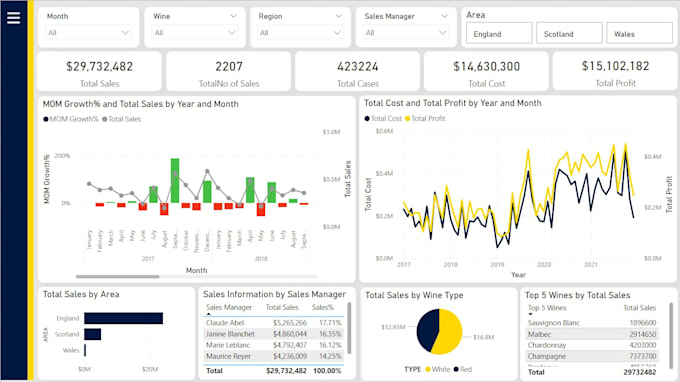The height and width of the screenshot is (382, 680).
Task: Open the Sales Manager All dropdown
Action: tap(406, 33)
